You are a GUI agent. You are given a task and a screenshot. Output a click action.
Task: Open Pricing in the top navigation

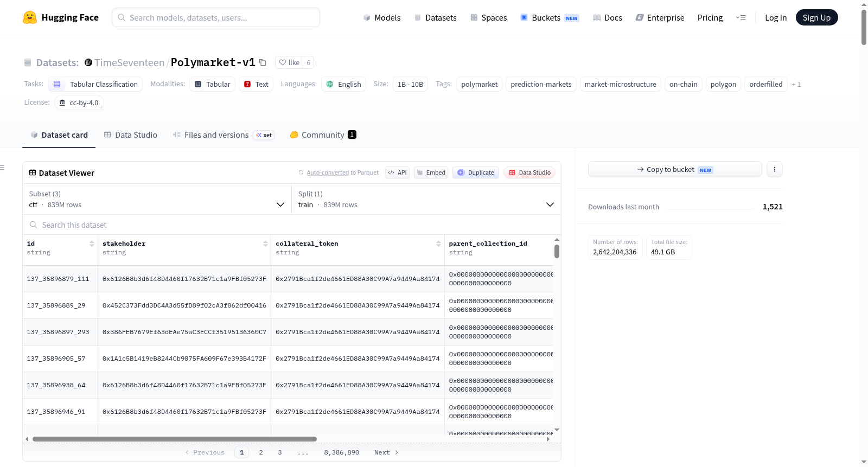pos(710,17)
